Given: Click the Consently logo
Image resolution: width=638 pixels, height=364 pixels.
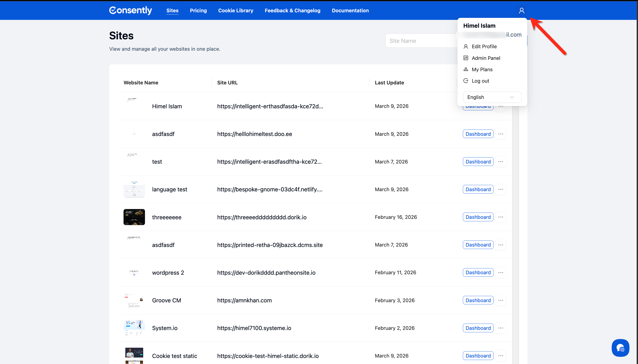Looking at the screenshot, I should 130,10.
